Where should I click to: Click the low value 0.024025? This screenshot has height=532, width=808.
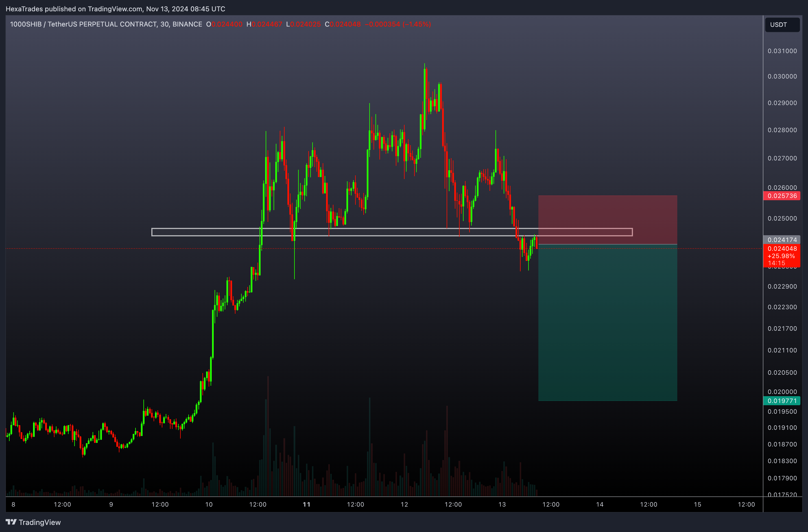tap(305, 24)
